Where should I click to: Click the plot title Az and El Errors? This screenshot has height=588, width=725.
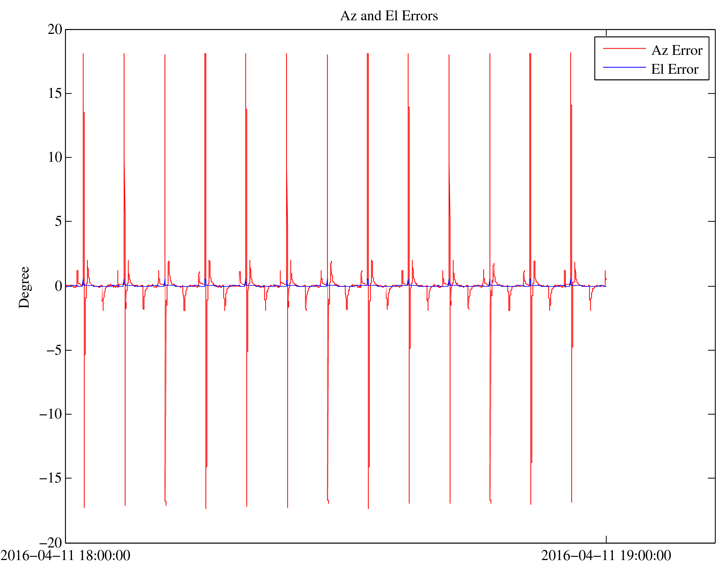(x=389, y=16)
